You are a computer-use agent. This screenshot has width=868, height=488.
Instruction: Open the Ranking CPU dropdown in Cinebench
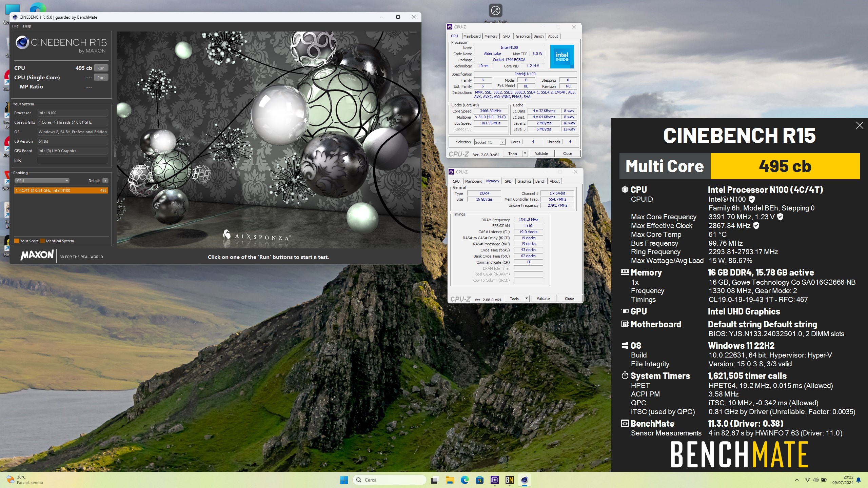[42, 181]
